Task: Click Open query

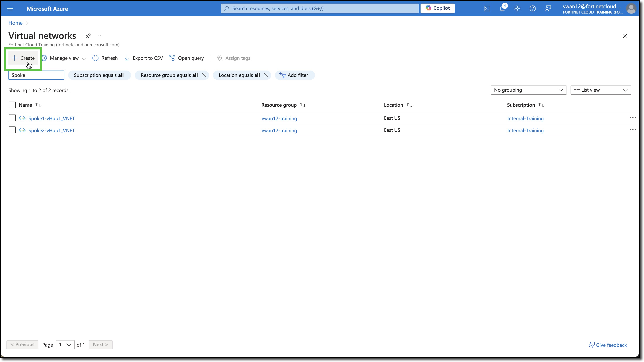Action: (187, 58)
